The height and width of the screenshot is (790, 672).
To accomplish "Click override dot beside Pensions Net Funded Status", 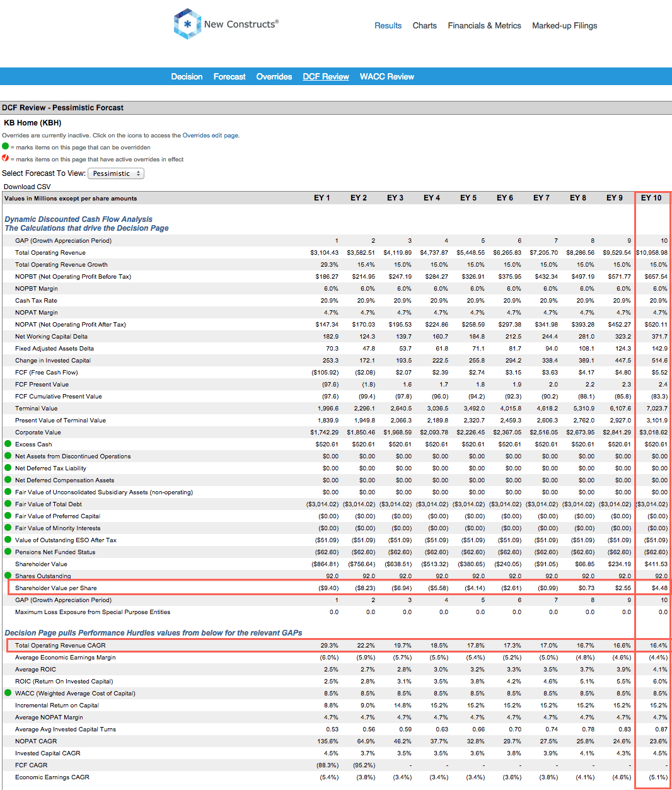I will click(8, 552).
